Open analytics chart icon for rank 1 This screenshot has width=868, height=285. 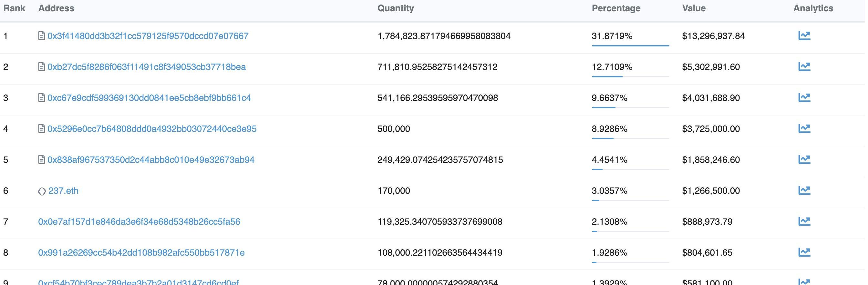[x=804, y=36]
